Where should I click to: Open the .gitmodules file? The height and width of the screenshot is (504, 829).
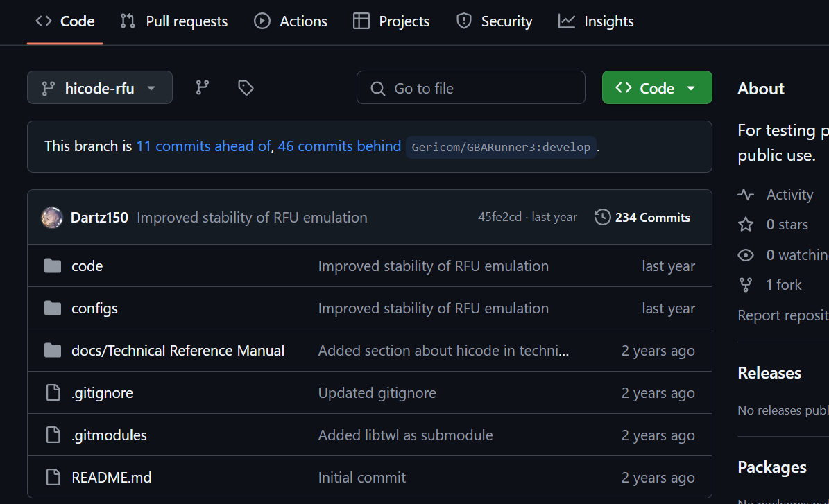[109, 435]
